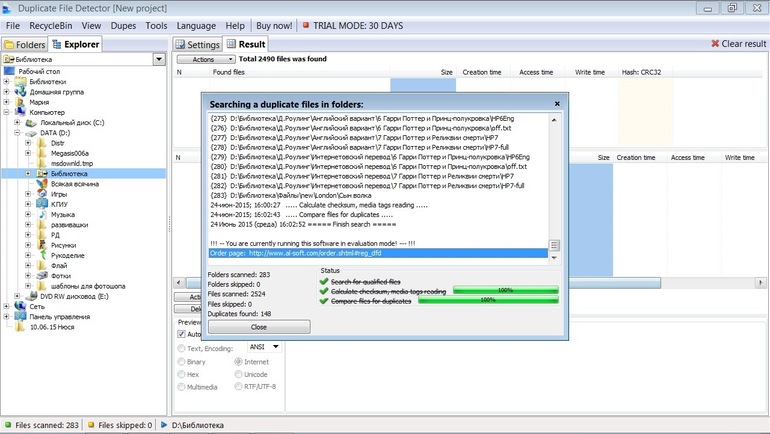770x434 pixels.
Task: Click the Close button in search dialog
Action: [x=259, y=327]
